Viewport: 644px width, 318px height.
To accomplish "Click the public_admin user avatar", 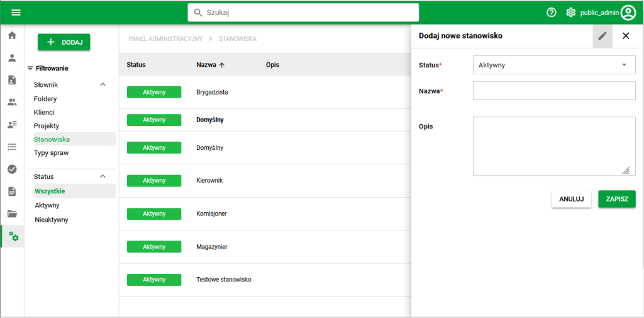I will click(628, 13).
